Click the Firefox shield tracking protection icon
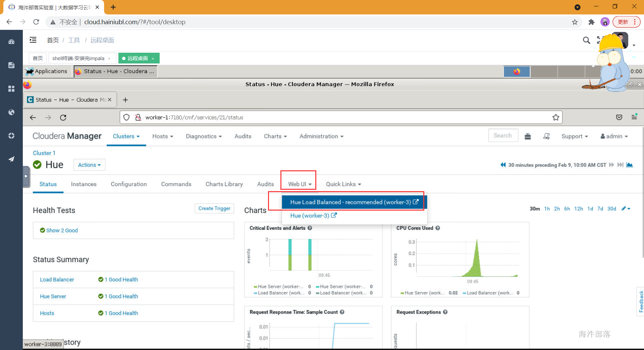 pos(126,117)
